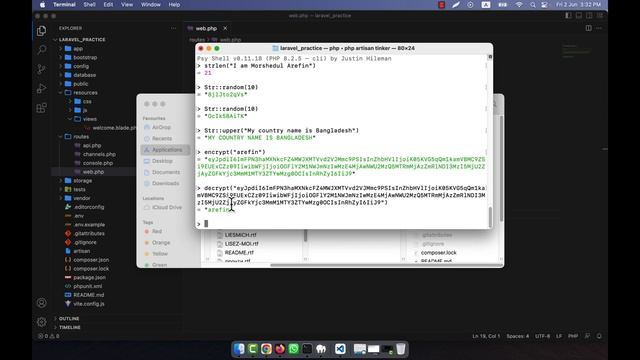Click the notifications bell in status bar

pos(599,336)
